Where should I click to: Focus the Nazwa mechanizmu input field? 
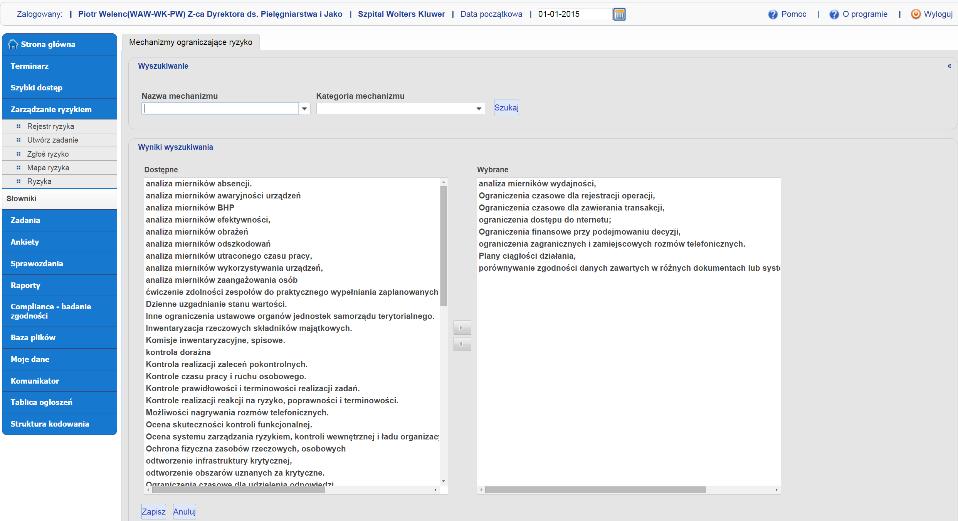pos(220,109)
